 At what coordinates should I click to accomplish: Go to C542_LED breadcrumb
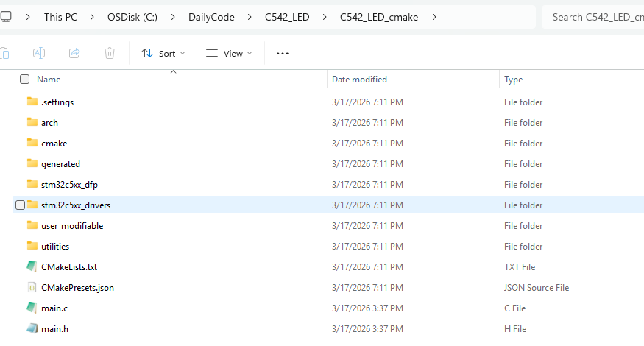pyautogui.click(x=287, y=17)
